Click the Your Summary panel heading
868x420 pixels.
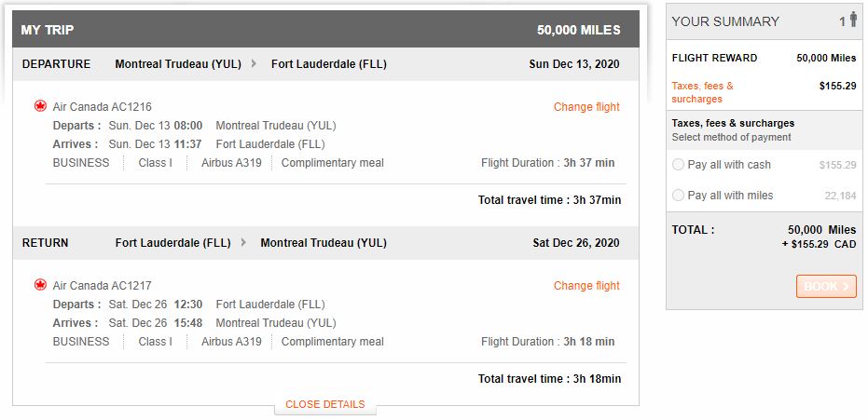click(725, 21)
